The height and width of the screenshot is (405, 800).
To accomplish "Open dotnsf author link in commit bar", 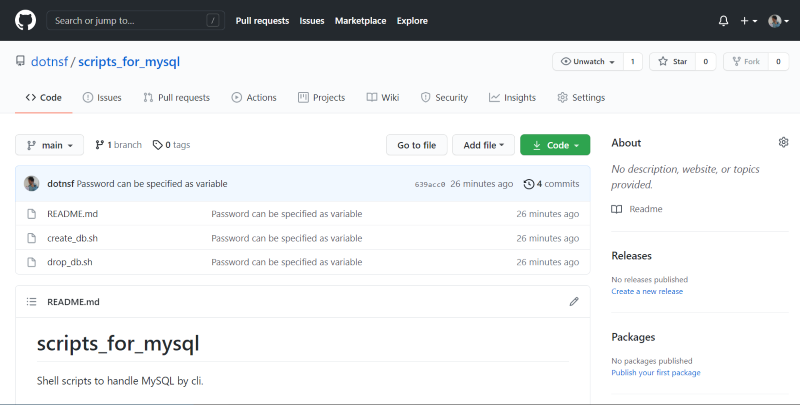I will click(x=61, y=184).
